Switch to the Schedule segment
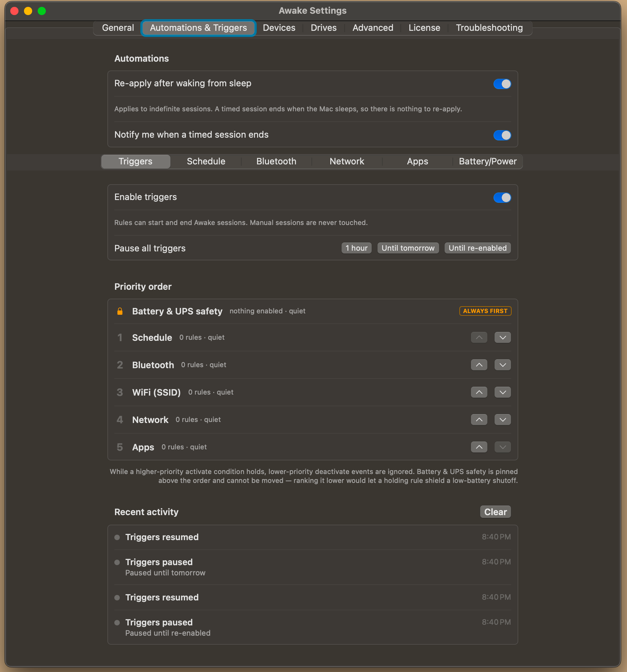The width and height of the screenshot is (627, 672). (x=206, y=162)
